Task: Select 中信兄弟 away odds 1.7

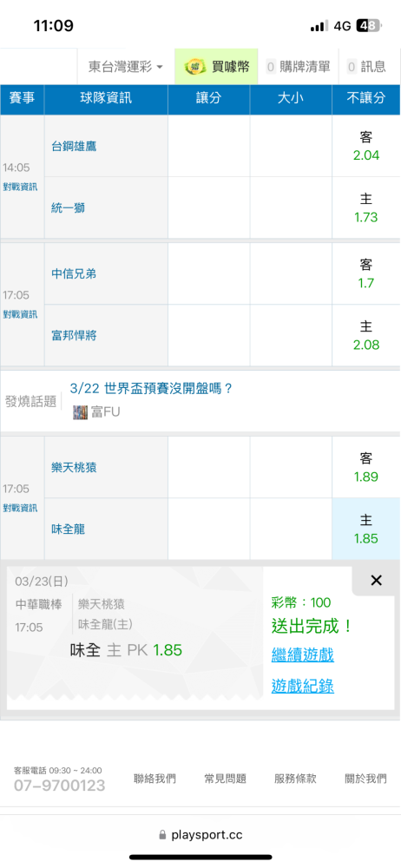Action: pos(366,273)
